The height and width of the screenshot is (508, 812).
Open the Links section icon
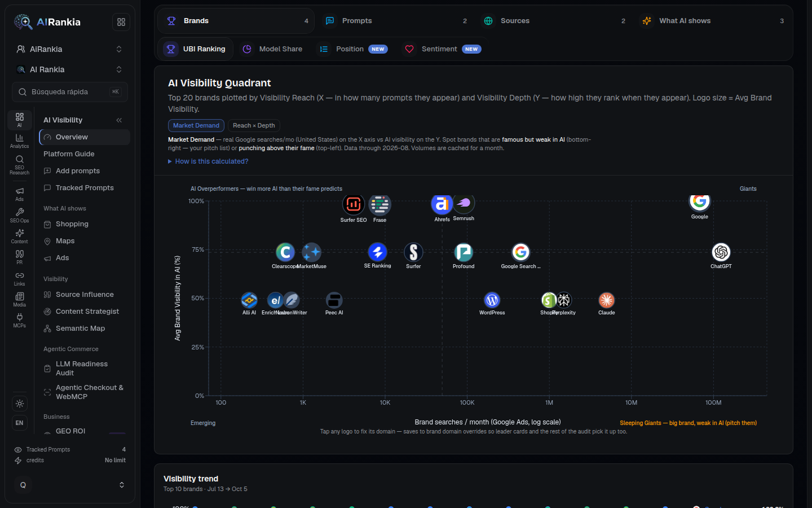click(x=19, y=279)
